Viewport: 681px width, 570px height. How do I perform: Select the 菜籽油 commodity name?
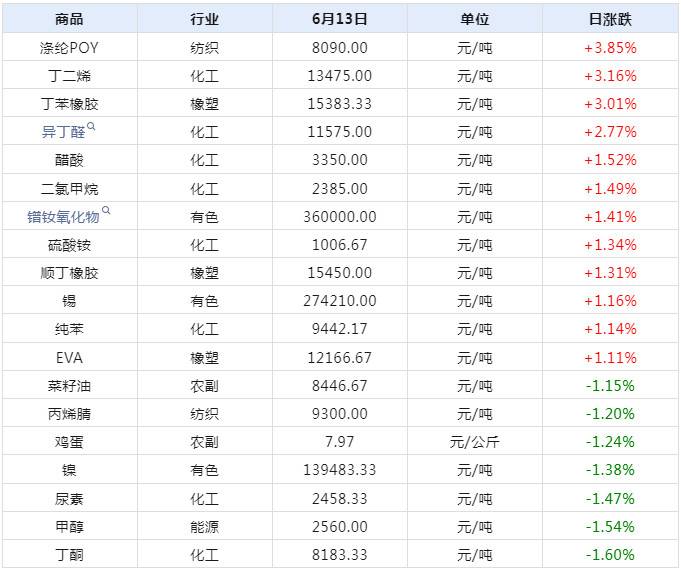point(70,386)
